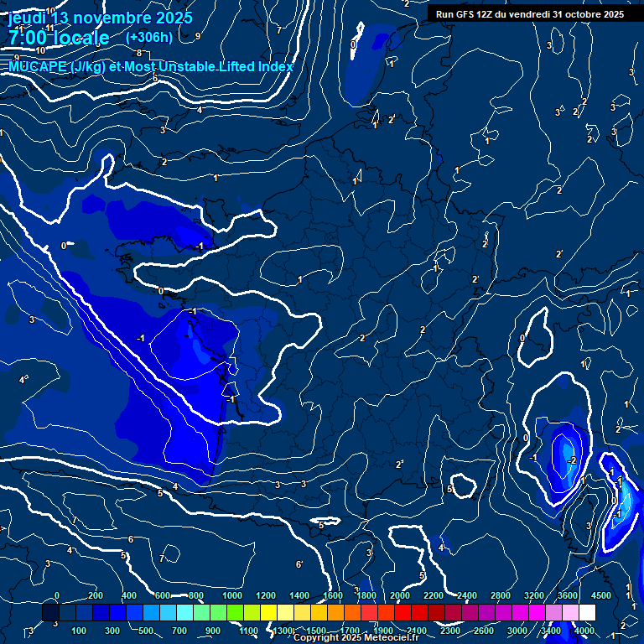Click the '2000' legend scale label
644x644 pixels.
click(400, 595)
